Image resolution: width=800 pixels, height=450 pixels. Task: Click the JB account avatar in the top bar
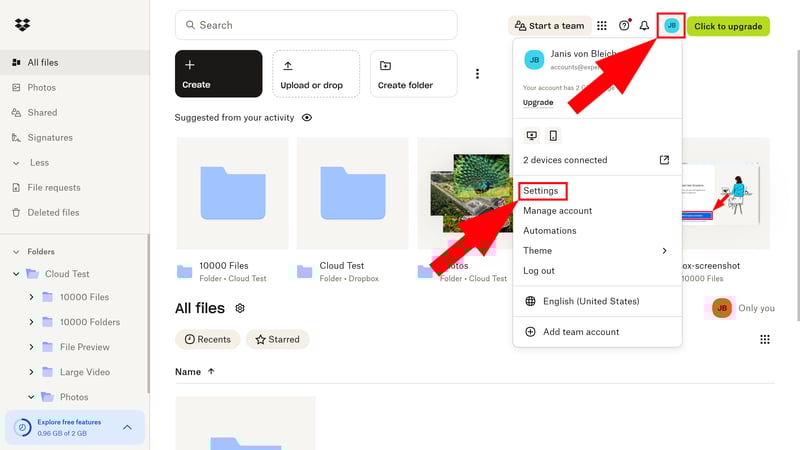(x=671, y=26)
